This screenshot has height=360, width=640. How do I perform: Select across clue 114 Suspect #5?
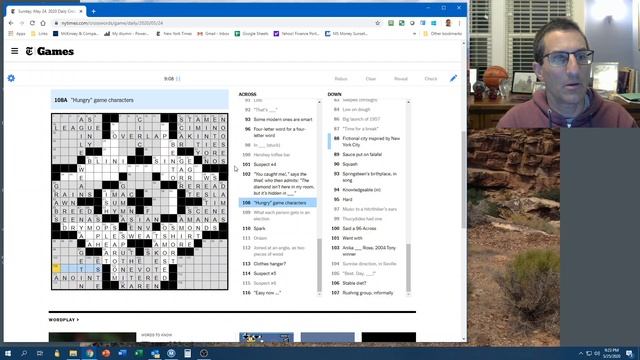tap(278, 273)
